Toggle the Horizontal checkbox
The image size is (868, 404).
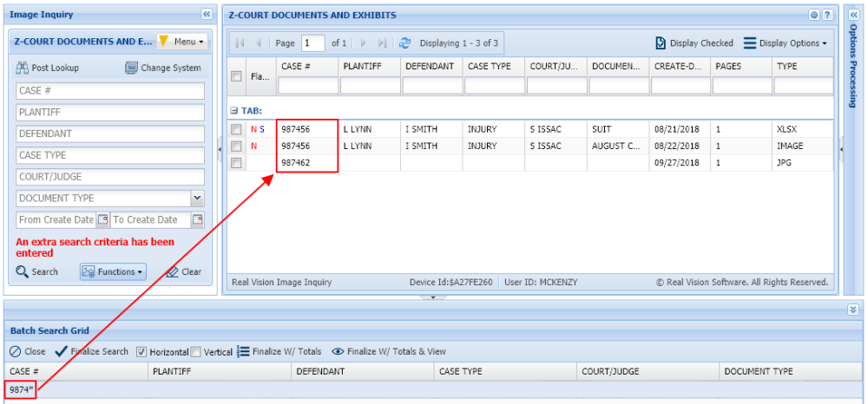[141, 351]
